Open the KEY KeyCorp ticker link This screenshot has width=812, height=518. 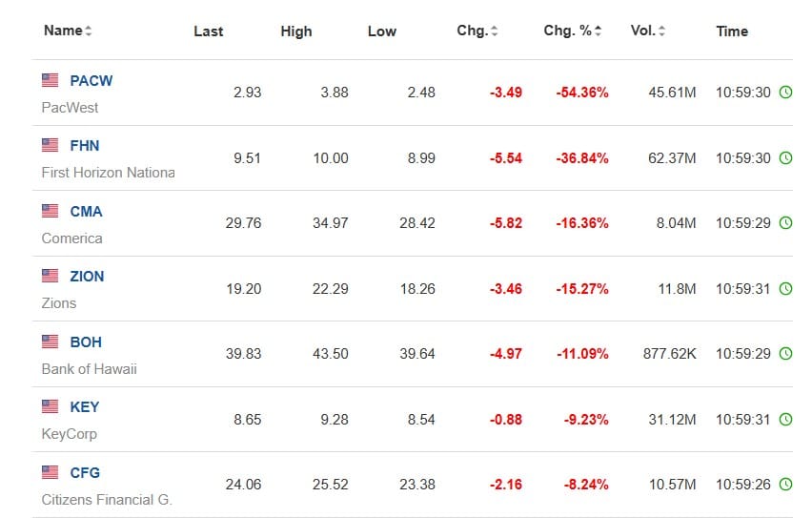coord(85,407)
